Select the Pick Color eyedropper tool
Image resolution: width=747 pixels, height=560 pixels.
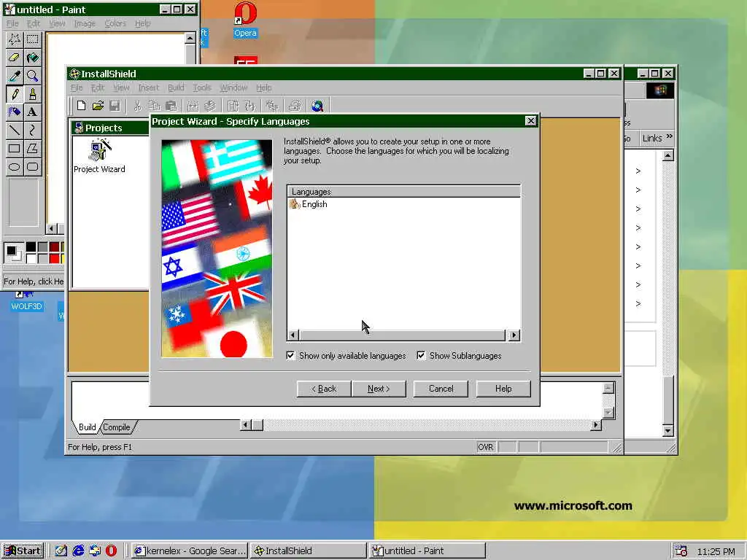tap(15, 76)
